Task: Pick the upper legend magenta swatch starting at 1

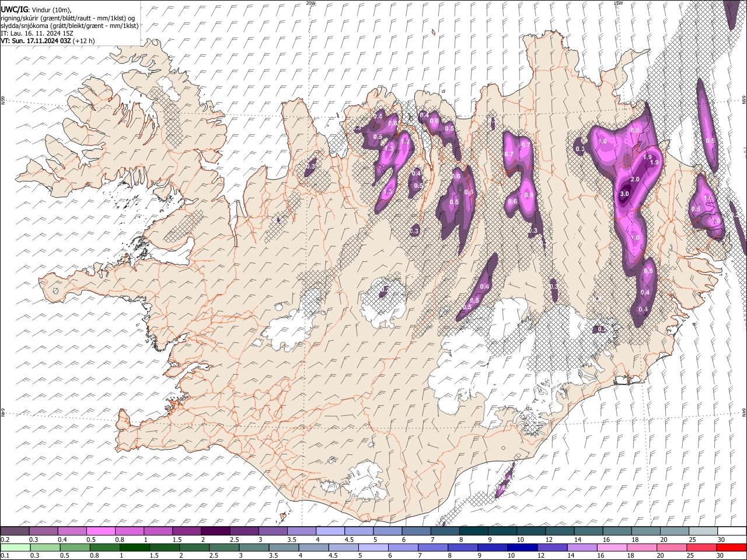Action: point(158,531)
